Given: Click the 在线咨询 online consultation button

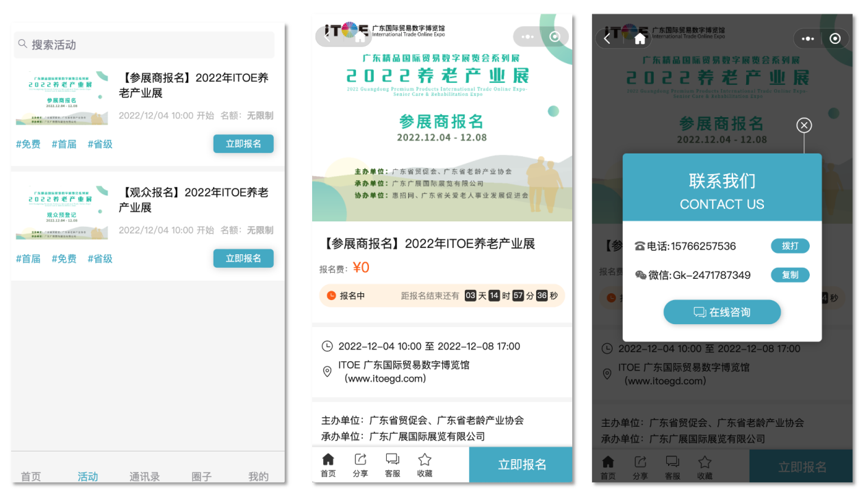Looking at the screenshot, I should point(722,312).
